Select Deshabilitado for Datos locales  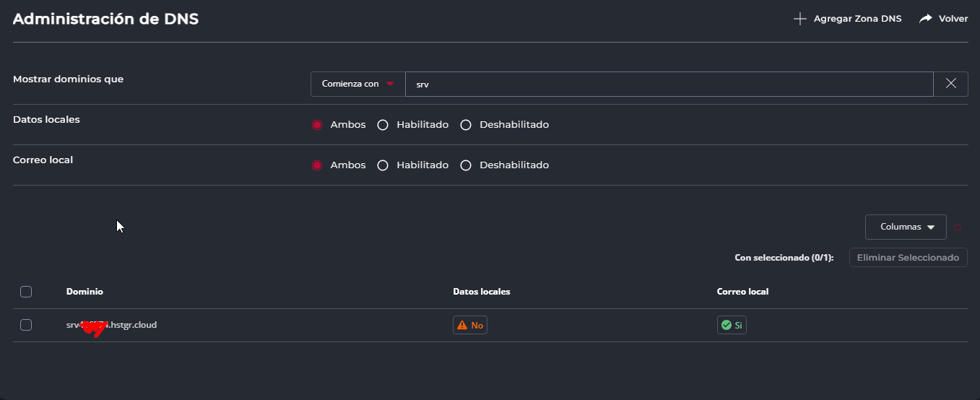466,125
